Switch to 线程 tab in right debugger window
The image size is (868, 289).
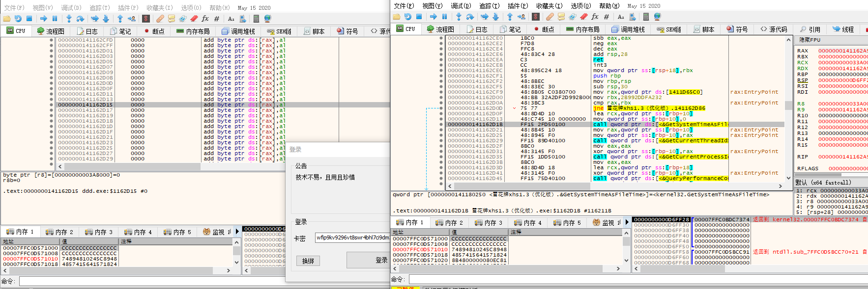843,29
